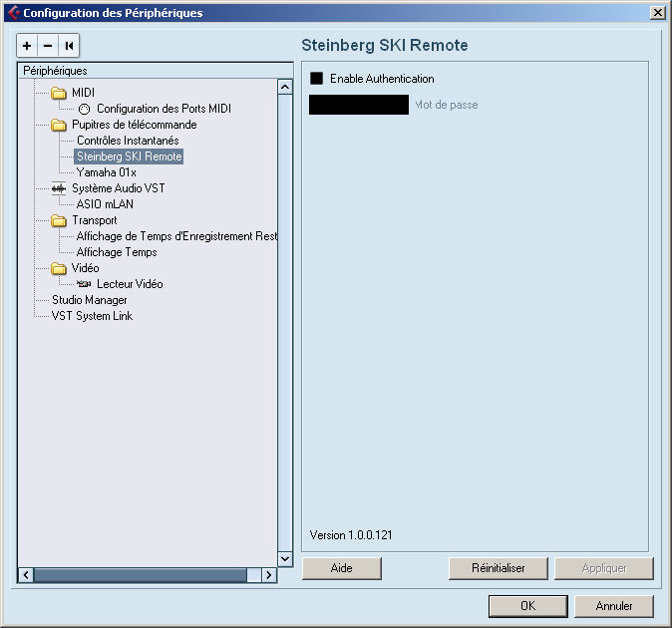Select Contrôles Instantanés in the tree
Screen dimensions: 672x628
pos(128,141)
